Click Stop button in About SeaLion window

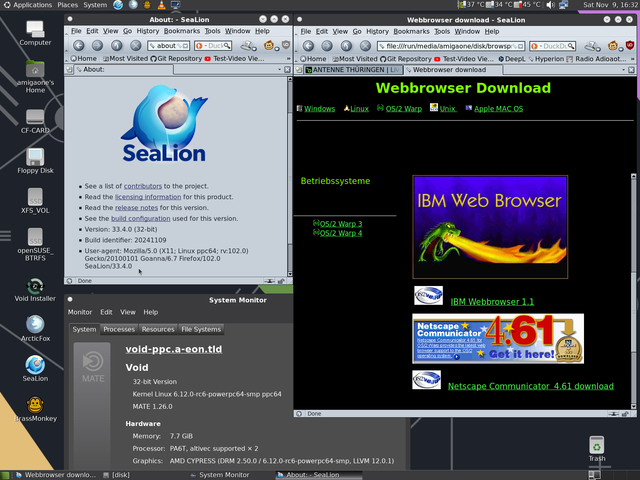136,46
